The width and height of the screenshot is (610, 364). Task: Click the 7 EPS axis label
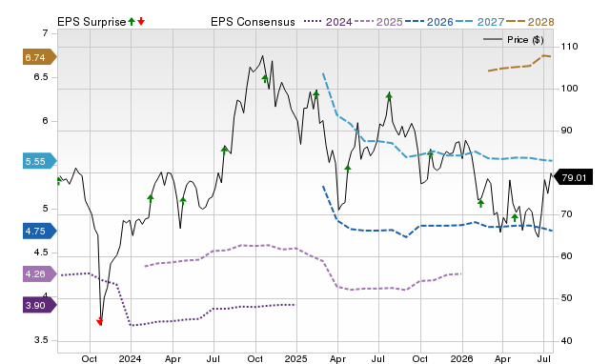[x=46, y=33]
